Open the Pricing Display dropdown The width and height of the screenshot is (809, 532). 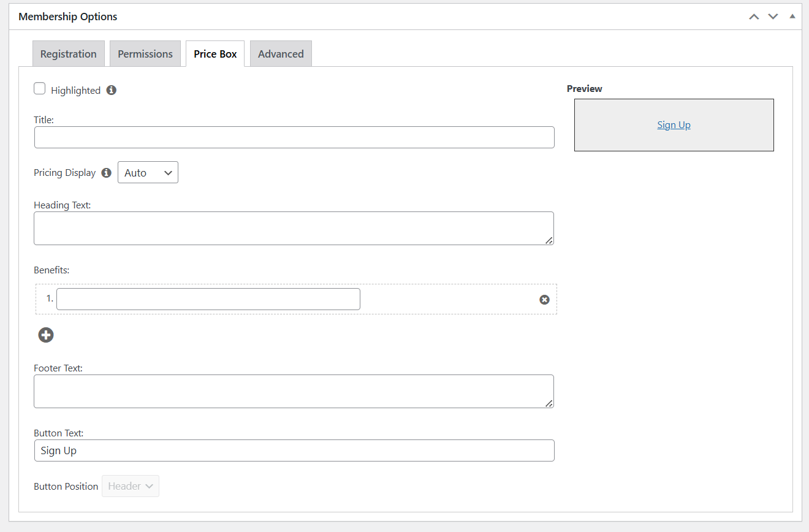tap(148, 173)
